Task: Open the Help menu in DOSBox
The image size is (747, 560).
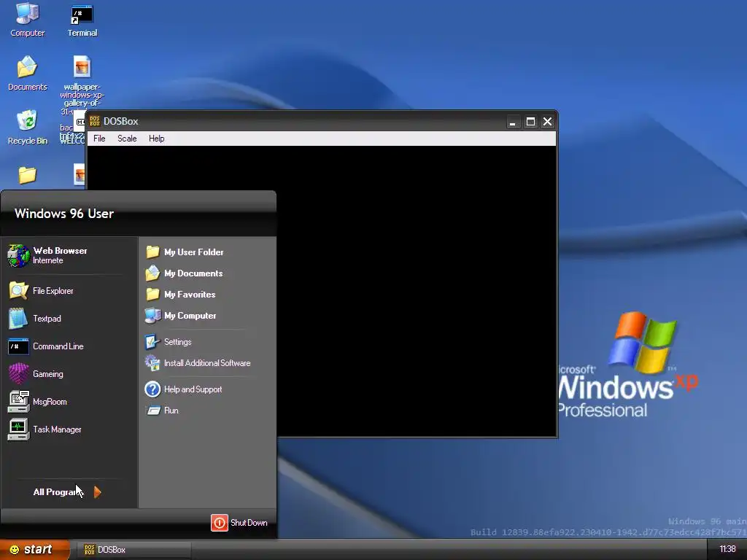Action: point(156,139)
